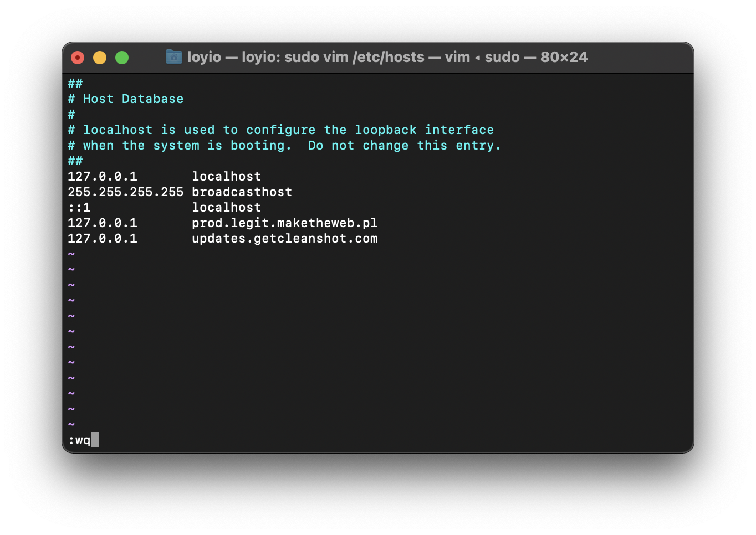Viewport: 756px width, 535px height.
Task: Click the folder proxy icon in title bar
Action: [x=174, y=56]
